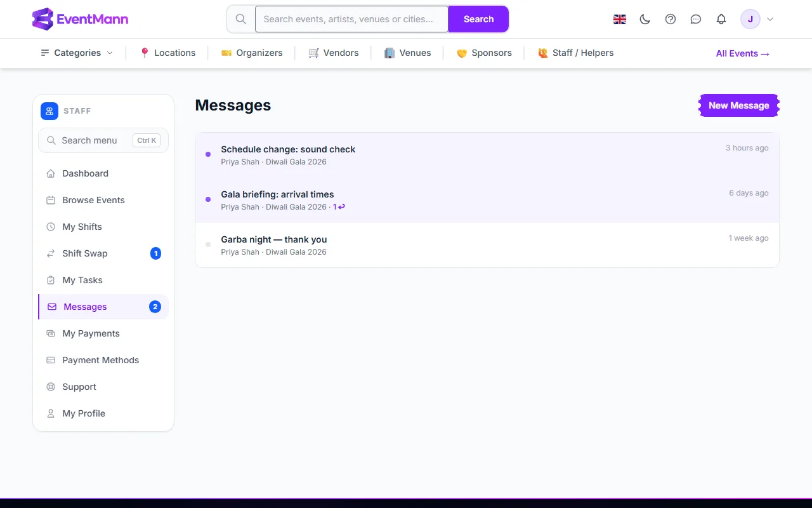Click the Messages badge showing 2
Image resolution: width=812 pixels, height=508 pixels.
pos(155,307)
